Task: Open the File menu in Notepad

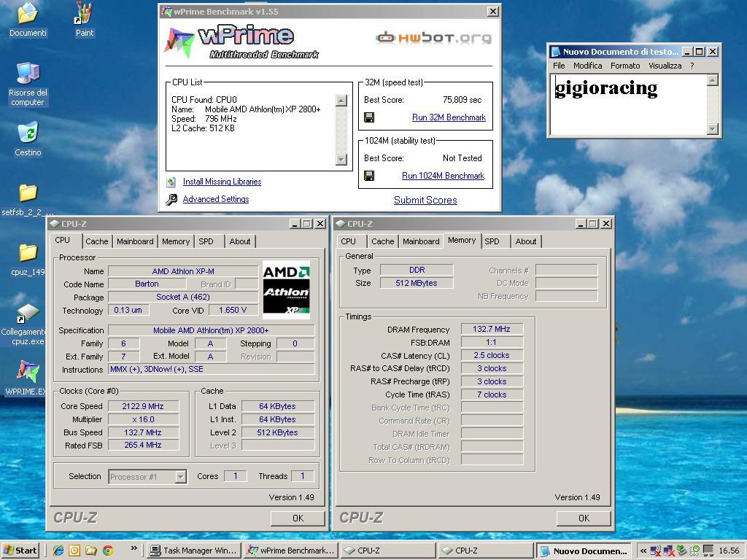Action: 559,66
